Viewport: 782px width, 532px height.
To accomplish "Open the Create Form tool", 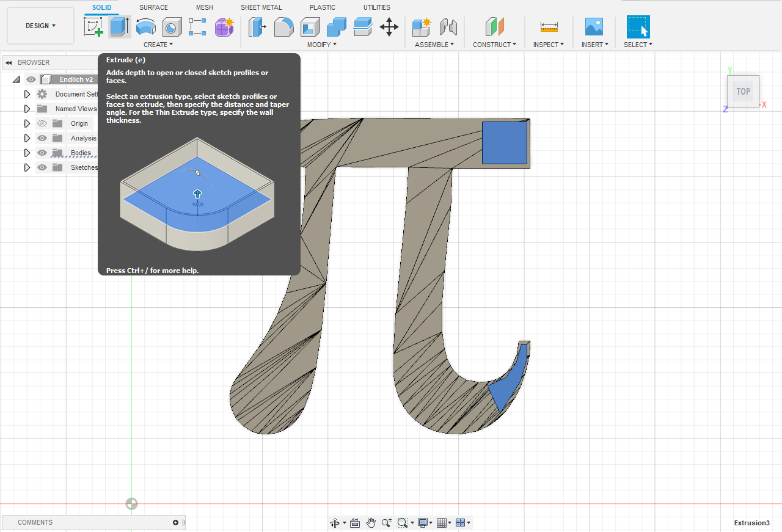I will 224,27.
